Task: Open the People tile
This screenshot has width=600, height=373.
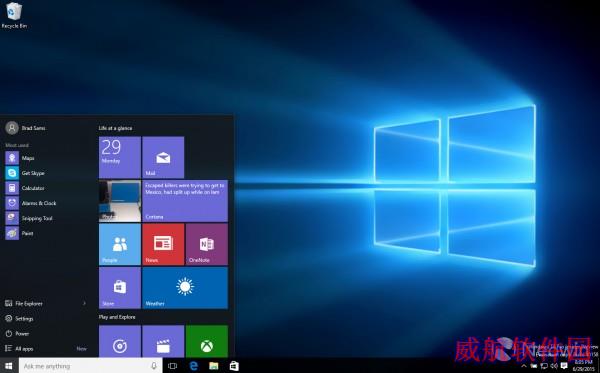Action: (120, 244)
